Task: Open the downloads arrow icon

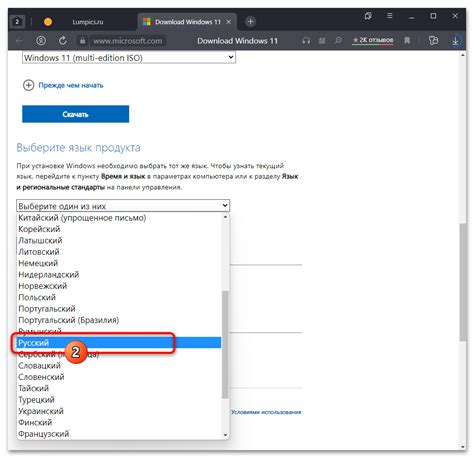Action: point(455,41)
